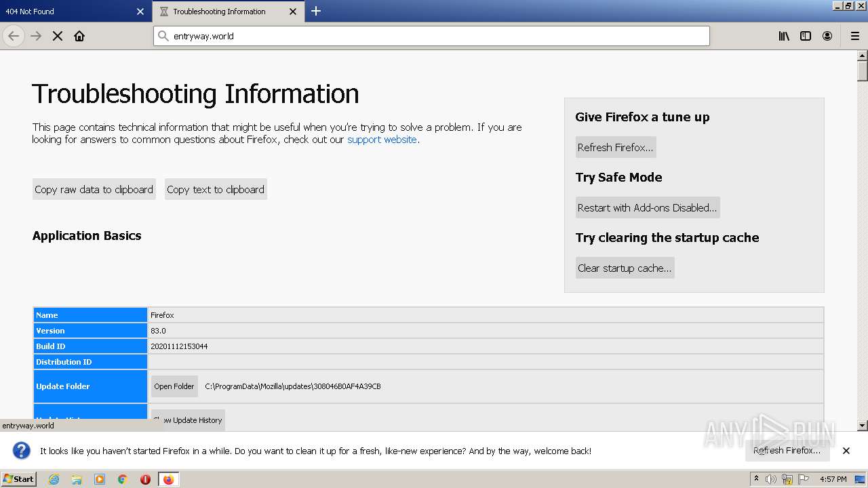Click the clock showing 4:57 PM
The image size is (868, 488).
833,479
